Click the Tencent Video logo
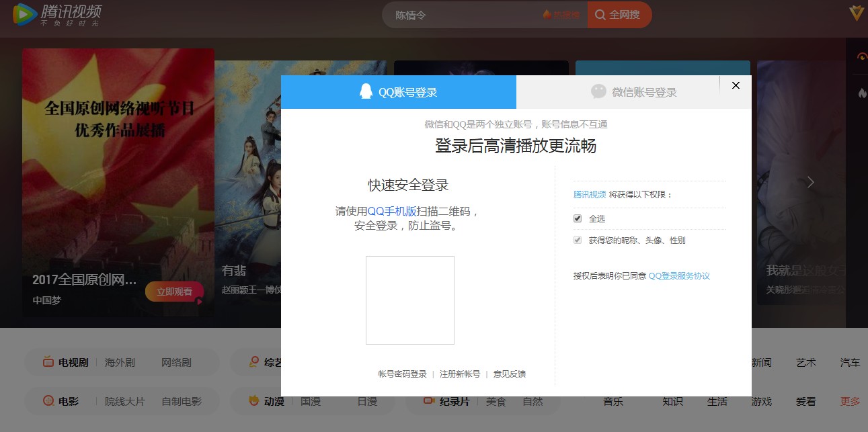This screenshot has width=868, height=432. pos(56,15)
